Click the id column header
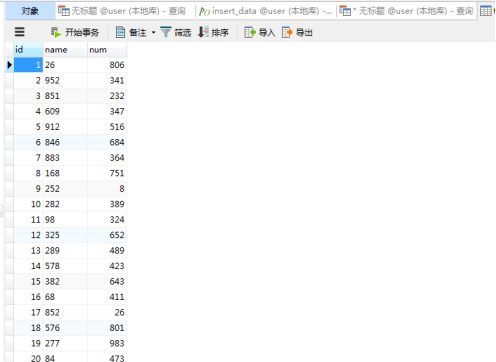 (x=28, y=50)
